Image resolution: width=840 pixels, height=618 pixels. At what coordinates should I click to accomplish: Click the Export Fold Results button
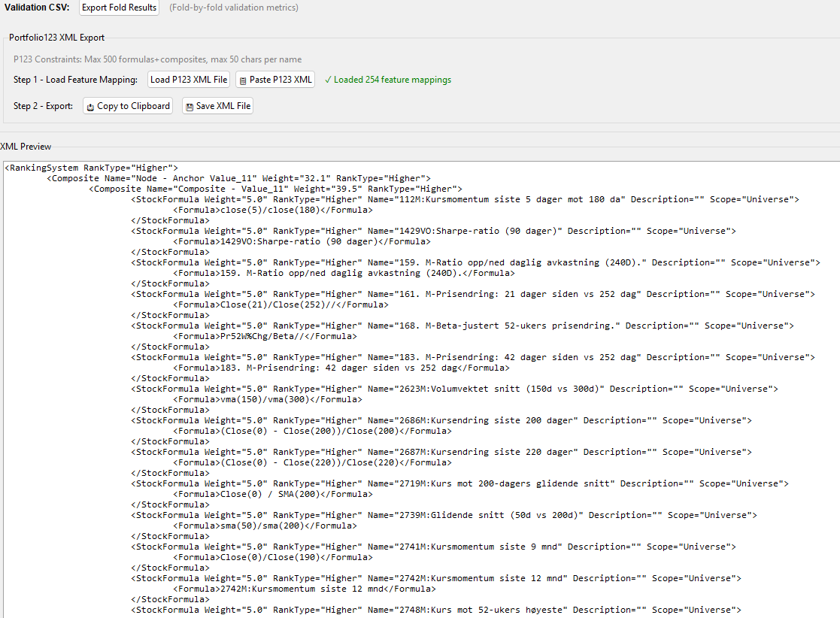[119, 8]
